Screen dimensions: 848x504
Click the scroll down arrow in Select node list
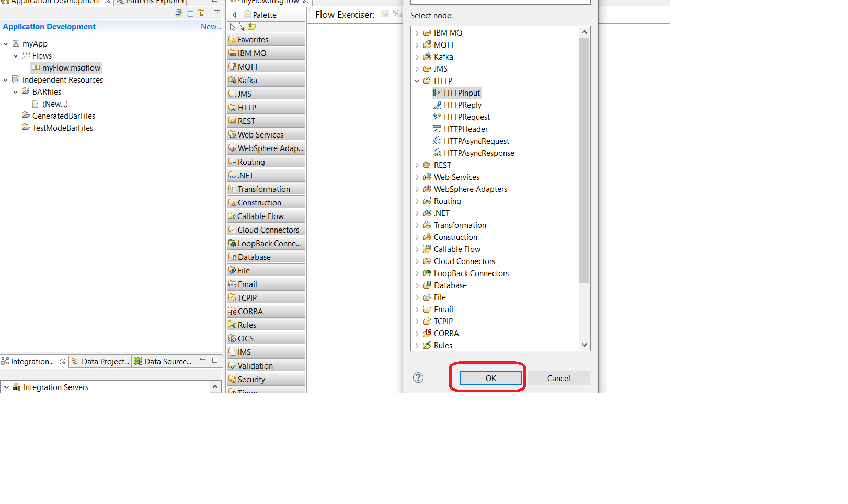tap(585, 345)
